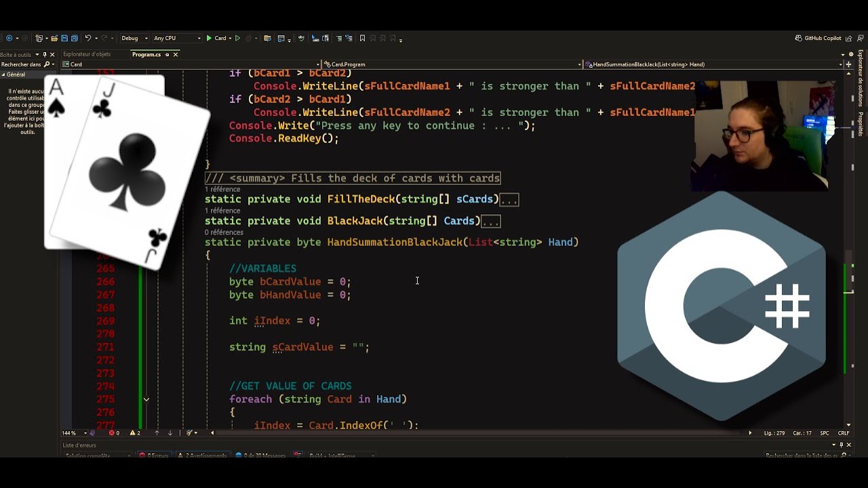Open the Card.Program type dropdown
This screenshot has width=868, height=488.
tap(452, 64)
